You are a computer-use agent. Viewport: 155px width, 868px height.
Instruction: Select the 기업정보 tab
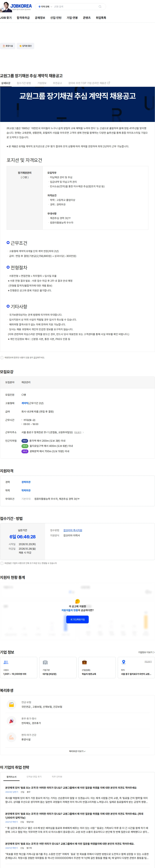point(42,83)
